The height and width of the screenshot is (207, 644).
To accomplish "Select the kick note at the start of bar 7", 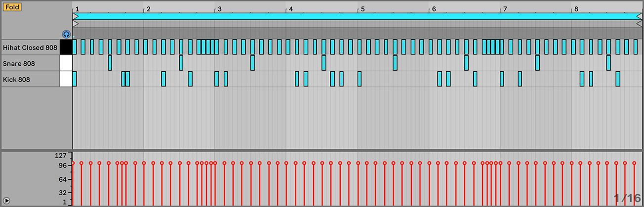I will click(502, 79).
